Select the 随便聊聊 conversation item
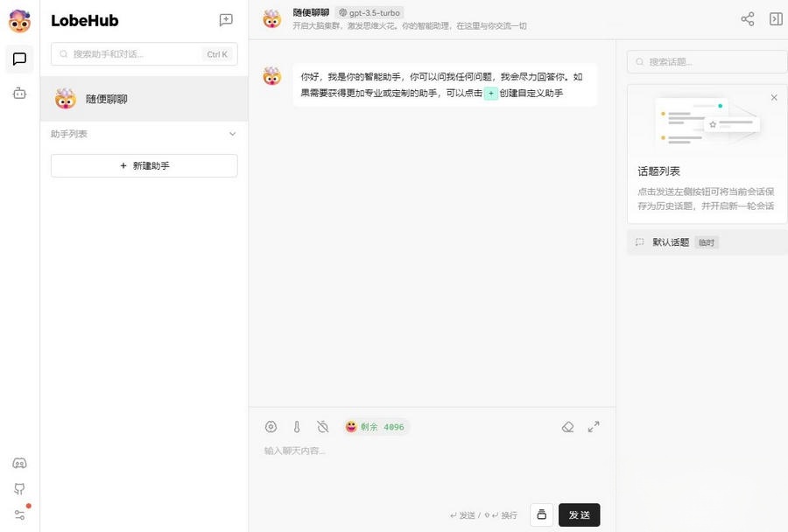788x532 pixels. (x=144, y=99)
